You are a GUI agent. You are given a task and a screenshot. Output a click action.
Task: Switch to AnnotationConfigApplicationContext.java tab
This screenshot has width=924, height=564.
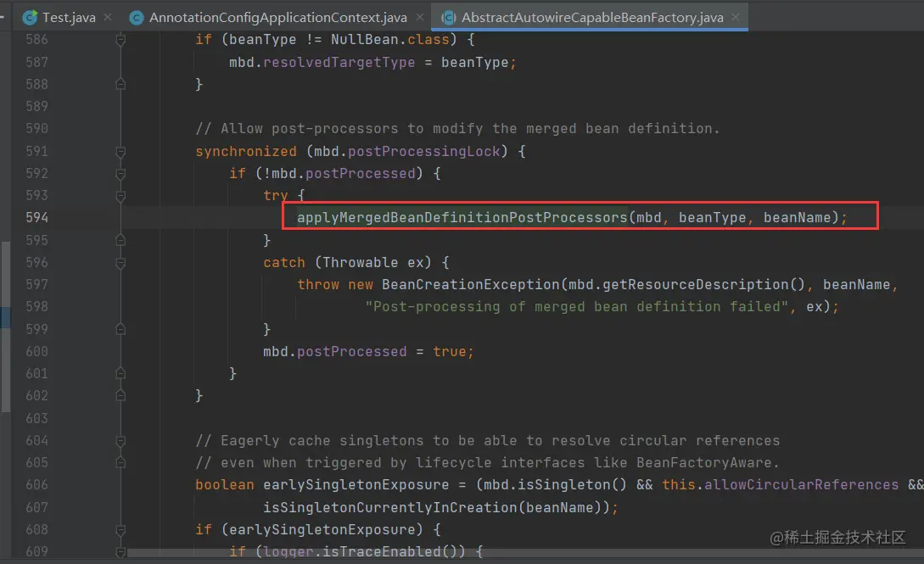pos(277,18)
